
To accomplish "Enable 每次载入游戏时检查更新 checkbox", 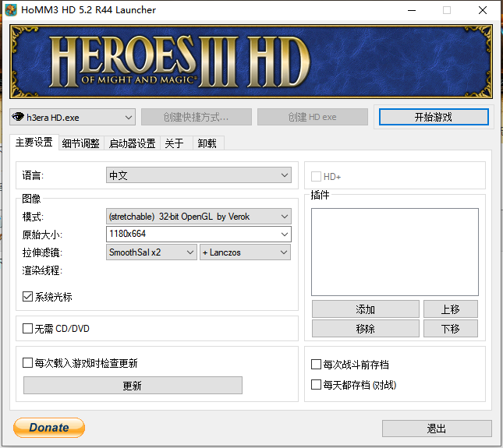I will tap(27, 363).
